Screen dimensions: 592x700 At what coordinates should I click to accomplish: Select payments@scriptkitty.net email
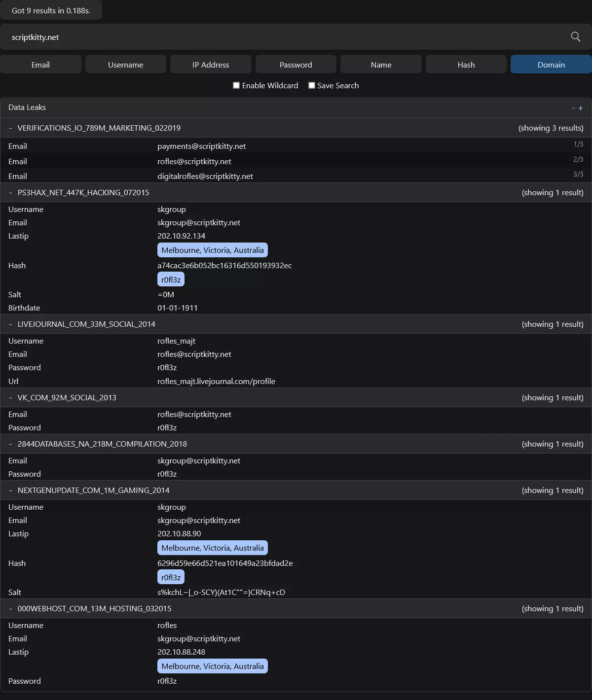point(201,146)
